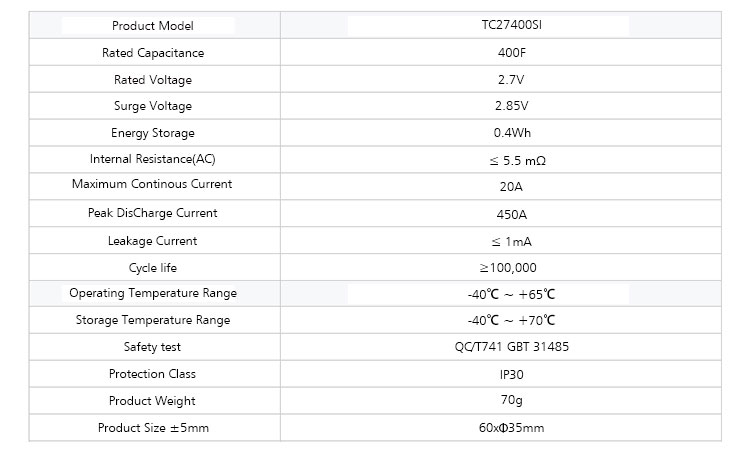This screenshot has width=750, height=458.
Task: Click the Energy Storage label
Action: click(x=153, y=133)
